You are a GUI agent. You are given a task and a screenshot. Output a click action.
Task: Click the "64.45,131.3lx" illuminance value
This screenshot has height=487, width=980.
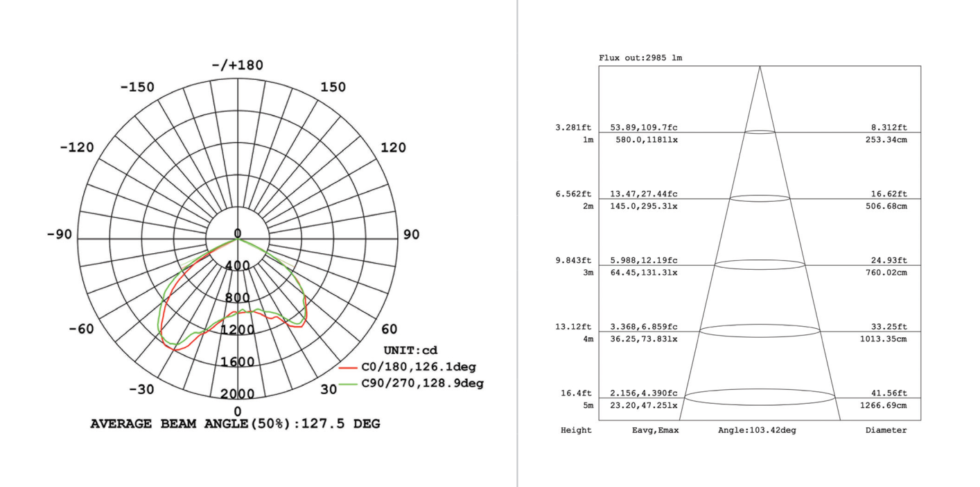[644, 273]
